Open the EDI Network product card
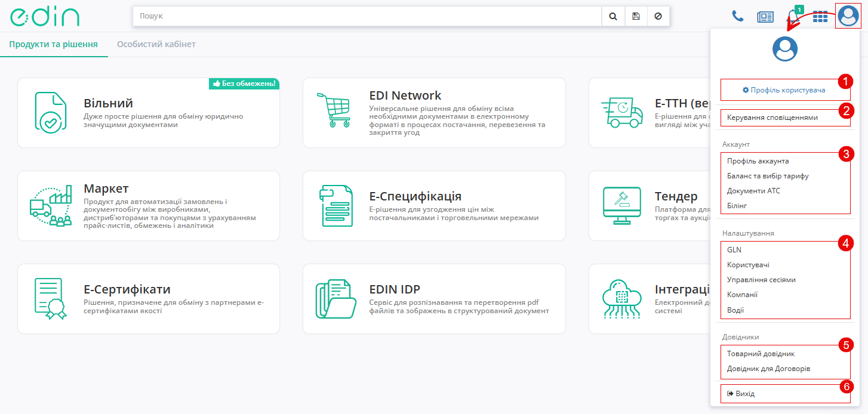This screenshot has width=868, height=414. [x=434, y=113]
